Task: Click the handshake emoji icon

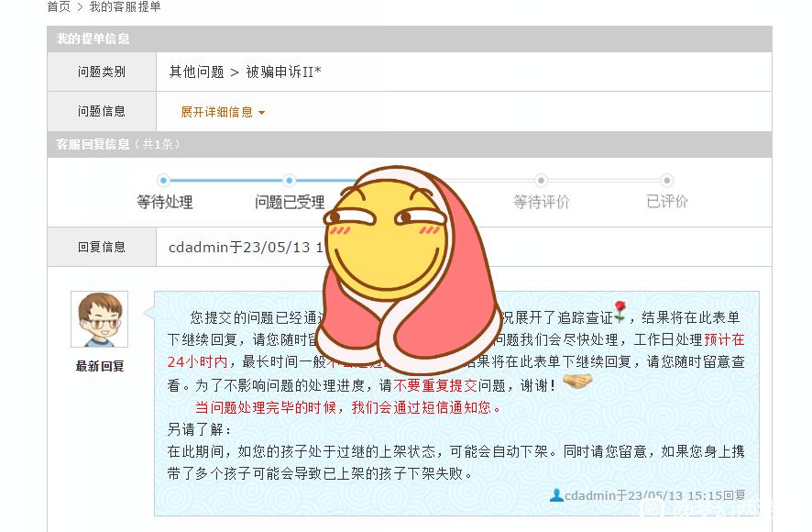Action: click(577, 381)
